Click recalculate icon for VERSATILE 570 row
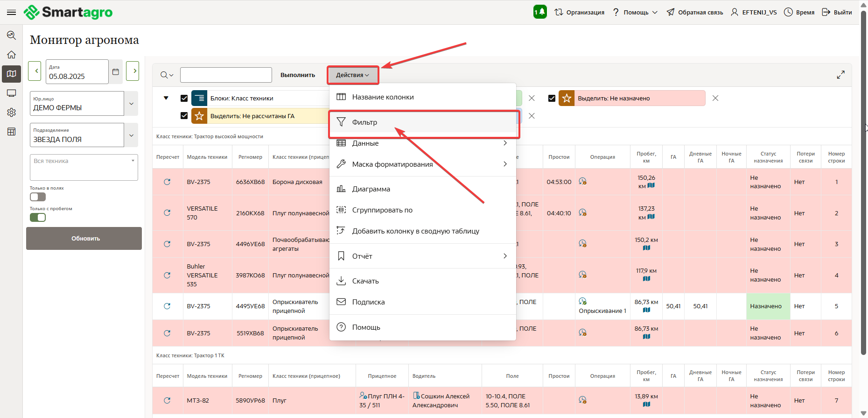 [x=167, y=213]
